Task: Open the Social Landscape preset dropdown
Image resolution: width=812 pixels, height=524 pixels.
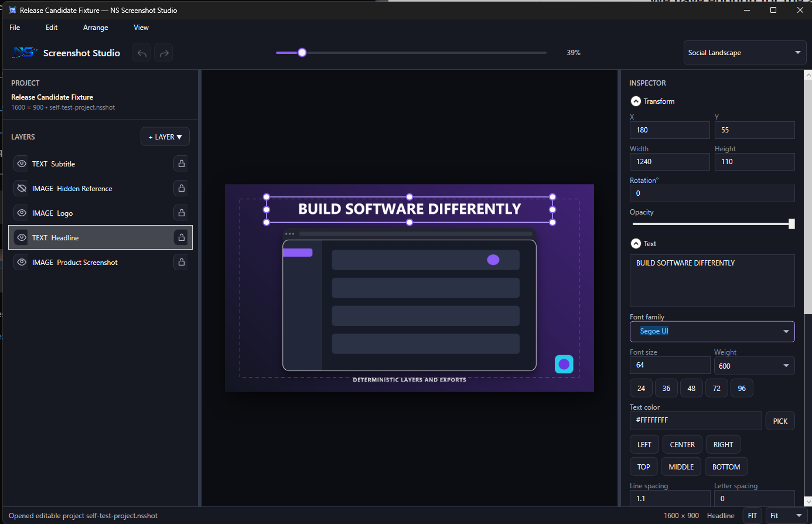Action: [745, 53]
